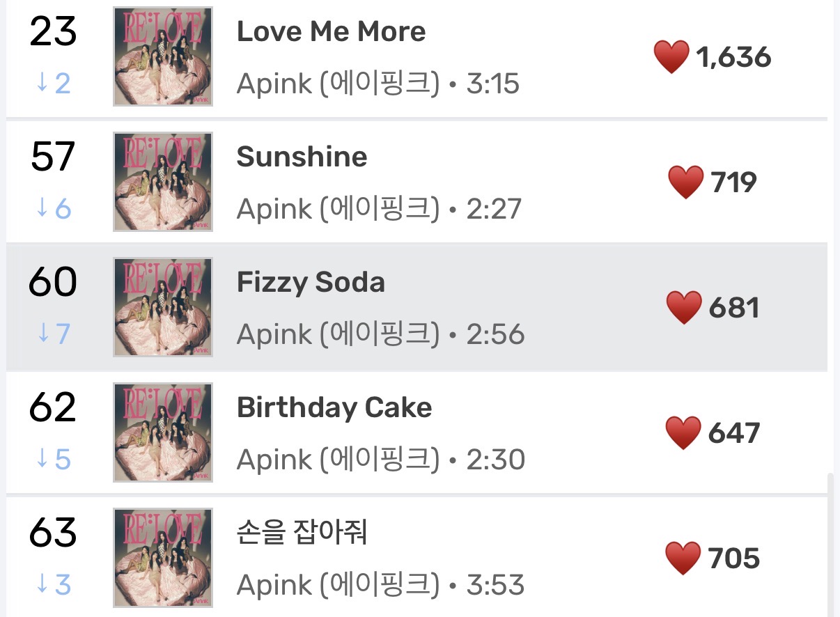
Task: Open the Love Me More song title
Action: (x=331, y=32)
